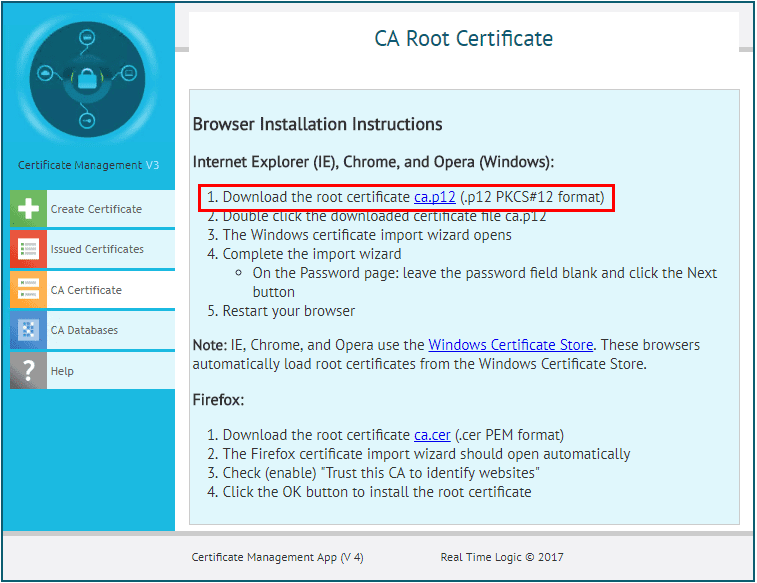Click 'Certificate Management App (V 4)' footer text
Image resolution: width=757 pixels, height=583 pixels.
point(277,557)
